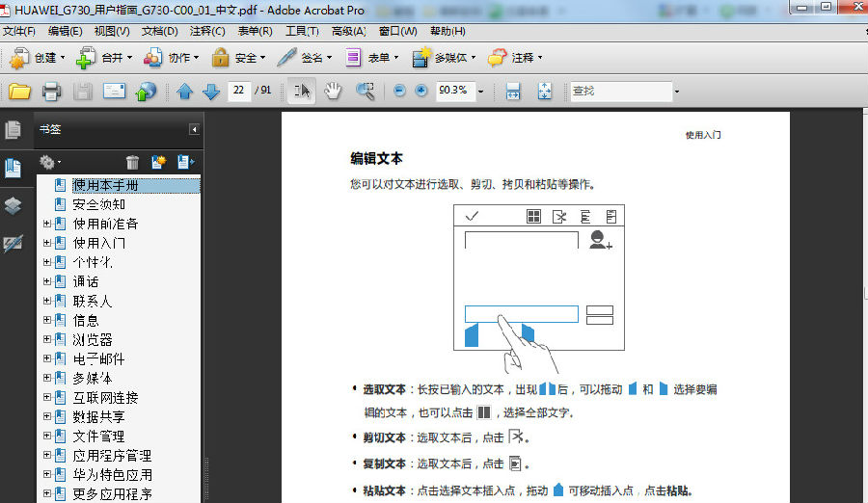This screenshot has height=503, width=868.
Task: Open the Signatures panel in the sidebar
Action: pos(14,243)
